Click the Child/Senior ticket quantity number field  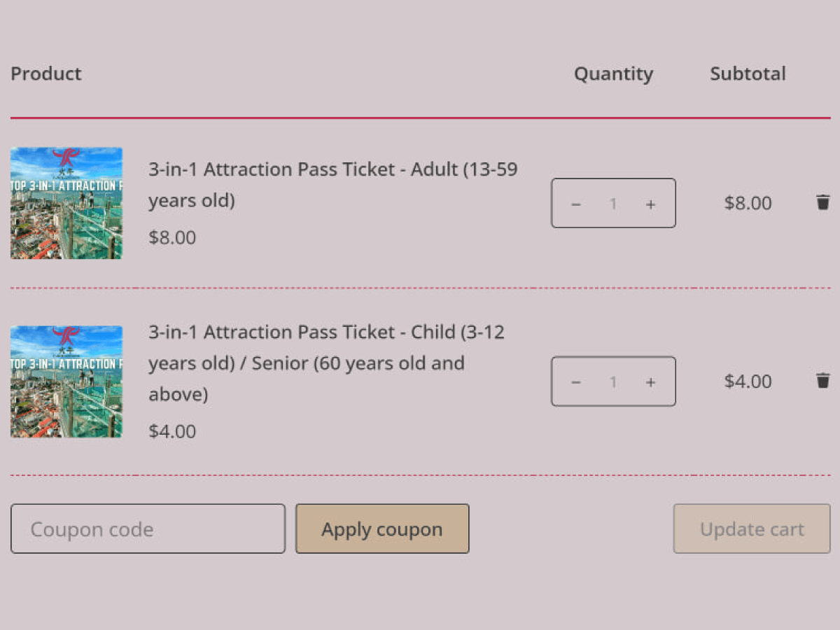[x=613, y=381]
